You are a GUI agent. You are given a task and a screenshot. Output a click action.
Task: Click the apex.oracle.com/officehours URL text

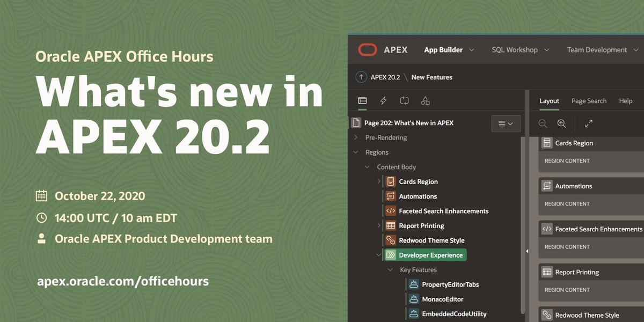pos(123,281)
